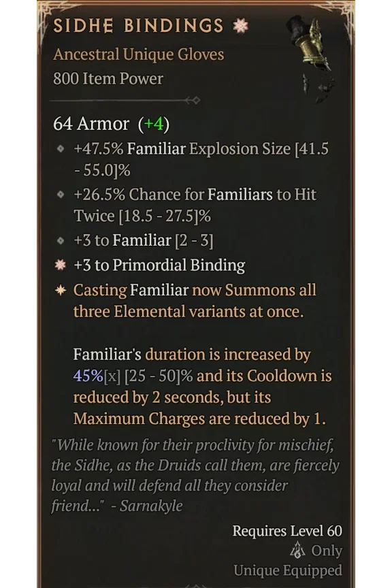Image resolution: width=392 pixels, height=588 pixels.
Task: Click the diamond bullet before Familiar Explosion Size
Action: click(60, 149)
